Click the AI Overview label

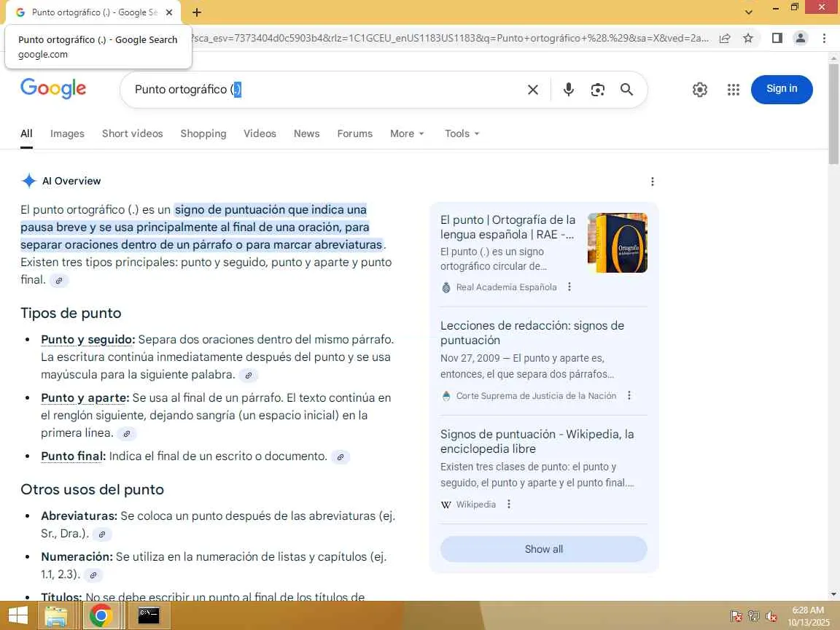(71, 181)
